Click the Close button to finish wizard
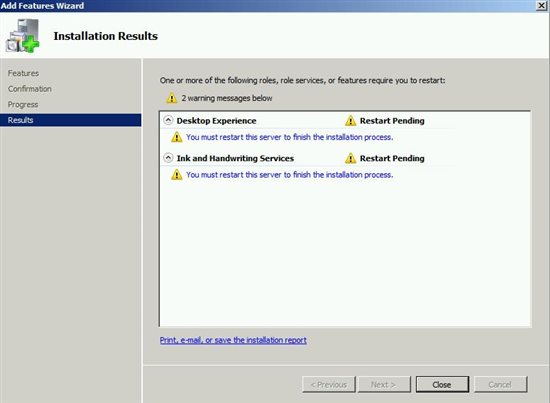Image resolution: width=550 pixels, height=403 pixels. click(x=442, y=385)
